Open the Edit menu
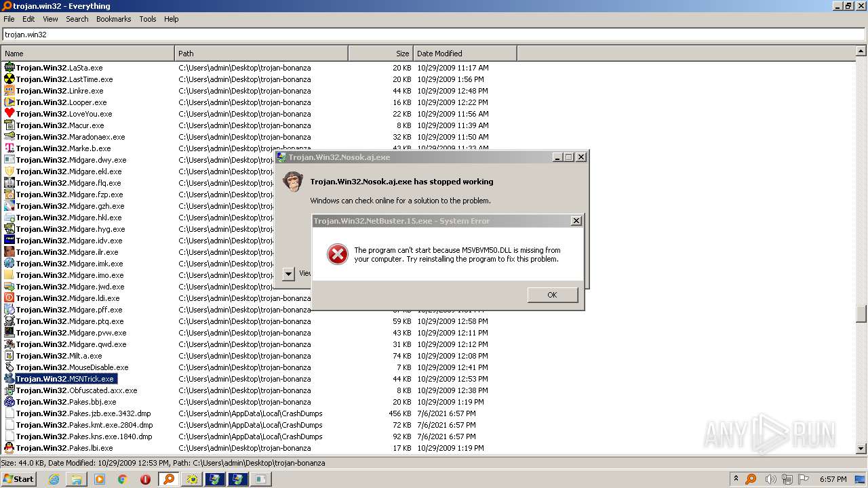868x488 pixels. 28,19
